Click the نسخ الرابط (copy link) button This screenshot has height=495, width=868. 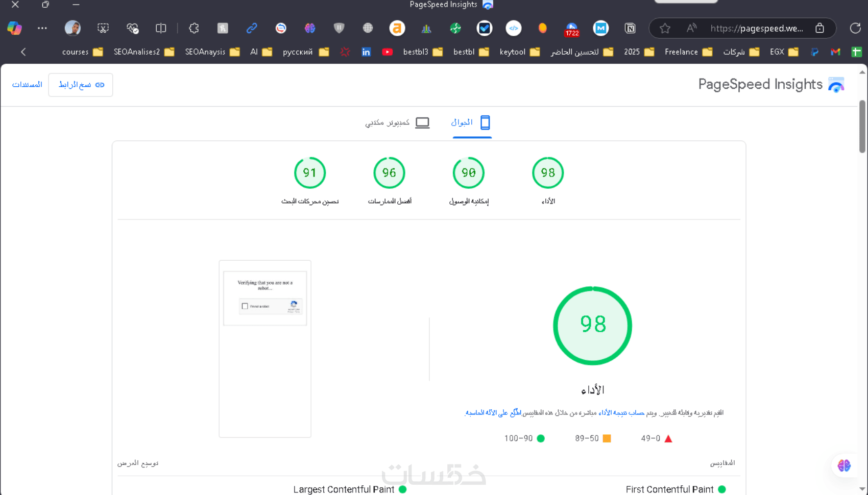coord(81,85)
